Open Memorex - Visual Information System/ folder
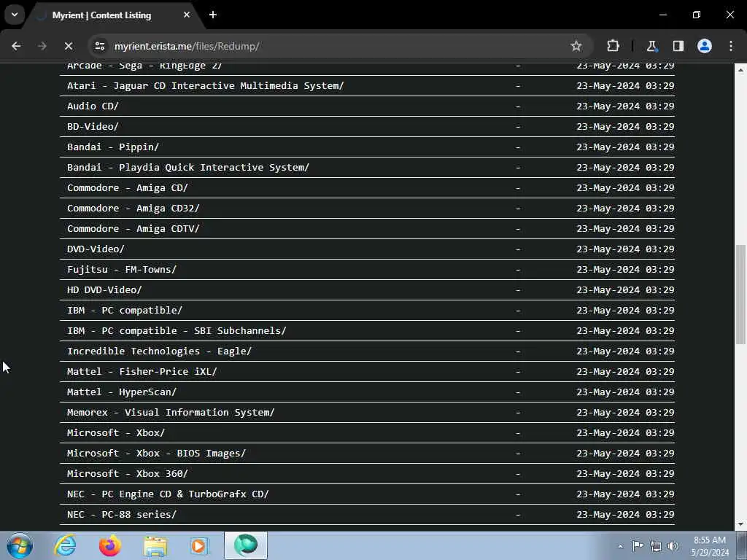 171,413
